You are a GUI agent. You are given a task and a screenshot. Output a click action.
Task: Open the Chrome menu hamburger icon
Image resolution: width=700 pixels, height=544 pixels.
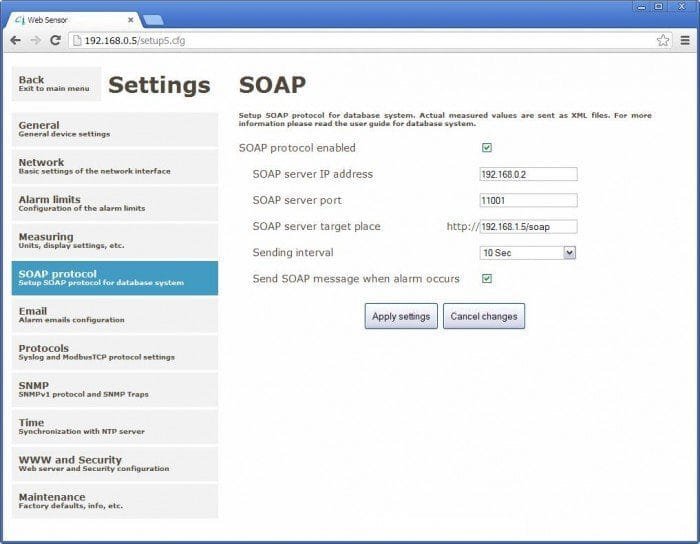click(x=685, y=41)
